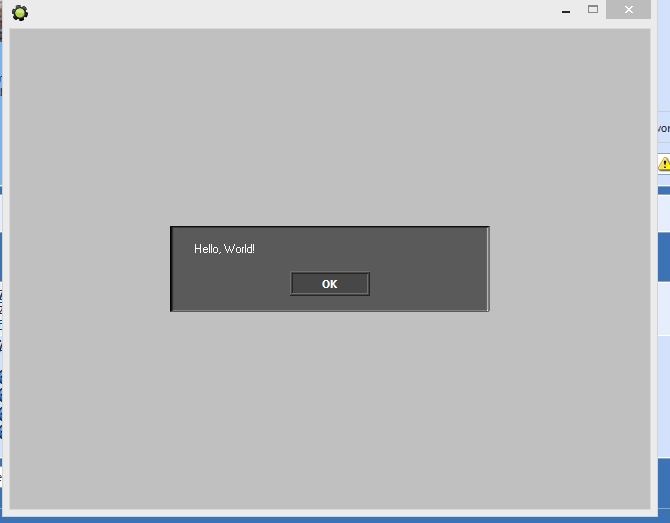The width and height of the screenshot is (670, 523).
Task: Click the window's bottom border edge
Action: 330,513
